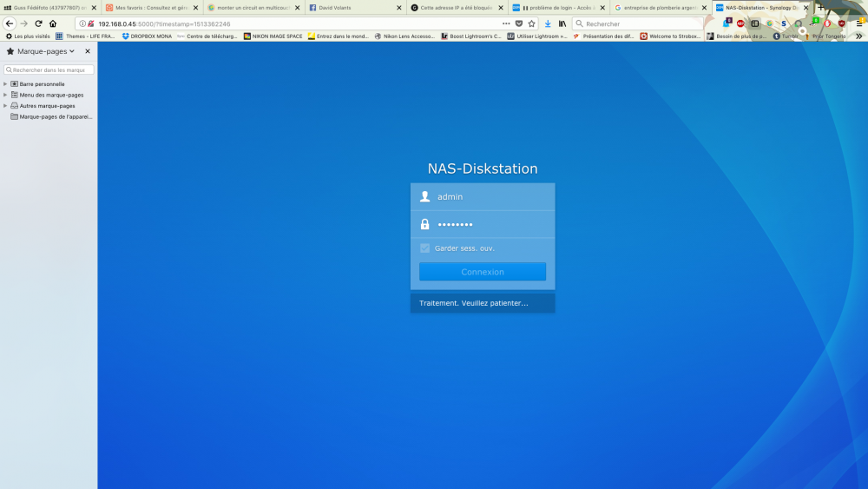Click the forward navigation arrow
Viewport: 868px width, 489px height.
click(23, 23)
